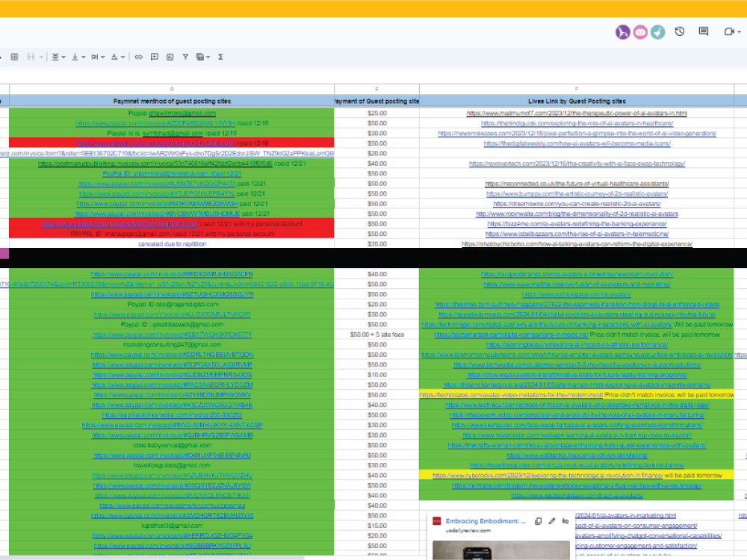This screenshot has height=560, width=747.
Task: Click the purple collaborator avatar
Action: click(623, 32)
